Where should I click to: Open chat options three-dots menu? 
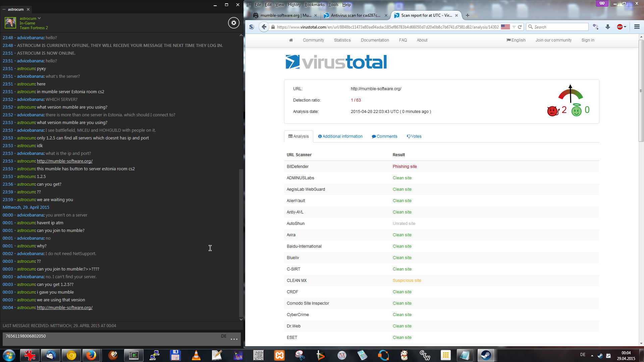coord(234,339)
